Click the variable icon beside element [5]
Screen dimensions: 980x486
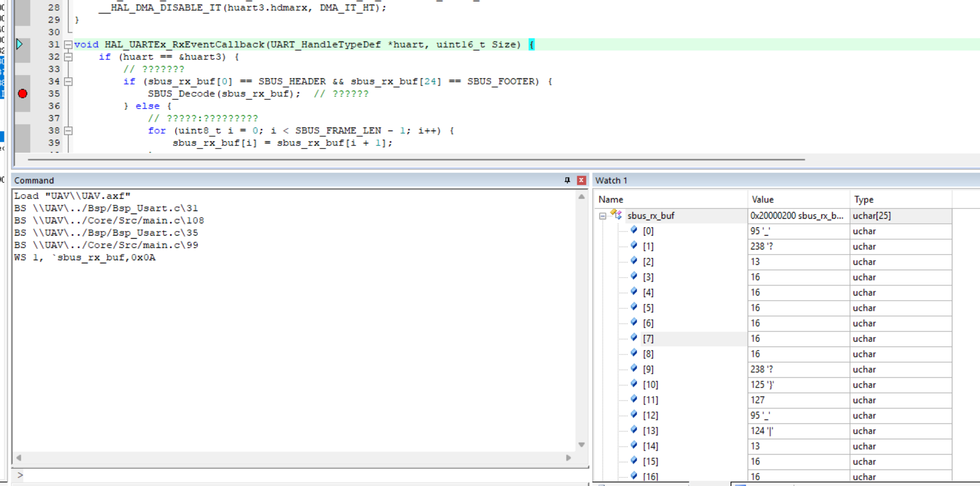634,307
